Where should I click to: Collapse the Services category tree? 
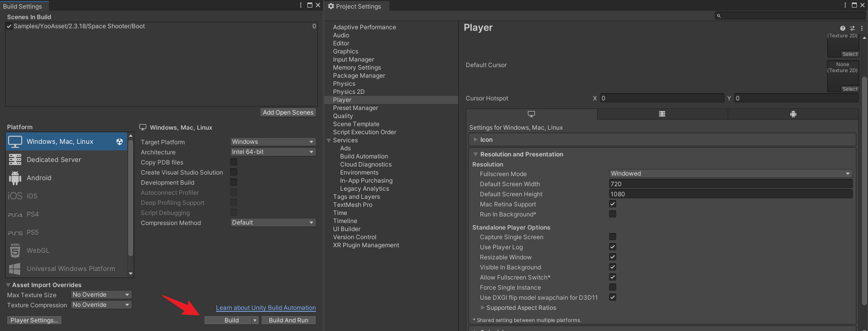pyautogui.click(x=329, y=140)
